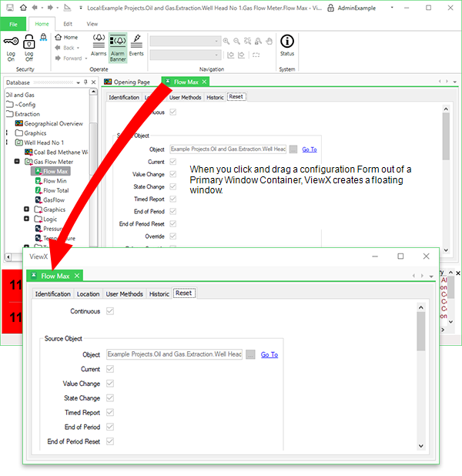
Task: Toggle the Continuous checkbox in the floating window
Action: [110, 311]
